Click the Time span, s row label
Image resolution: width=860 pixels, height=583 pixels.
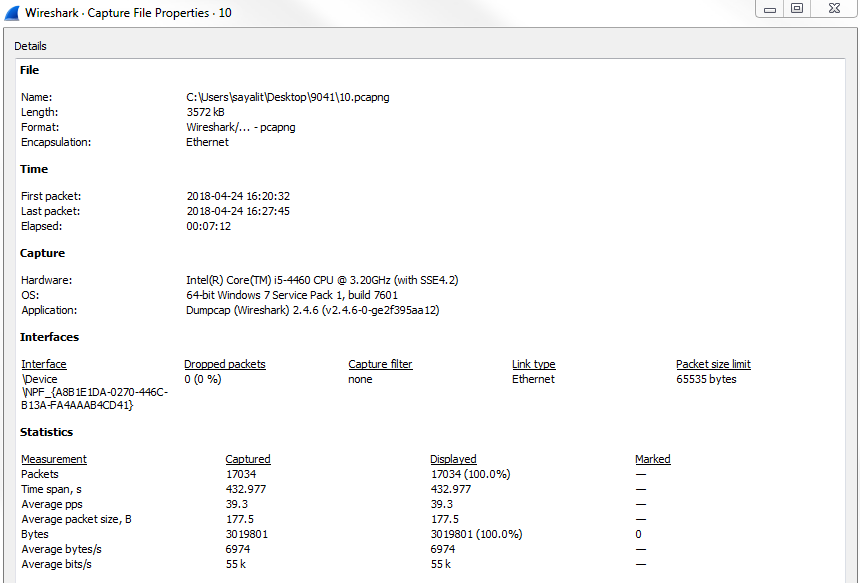coord(52,489)
